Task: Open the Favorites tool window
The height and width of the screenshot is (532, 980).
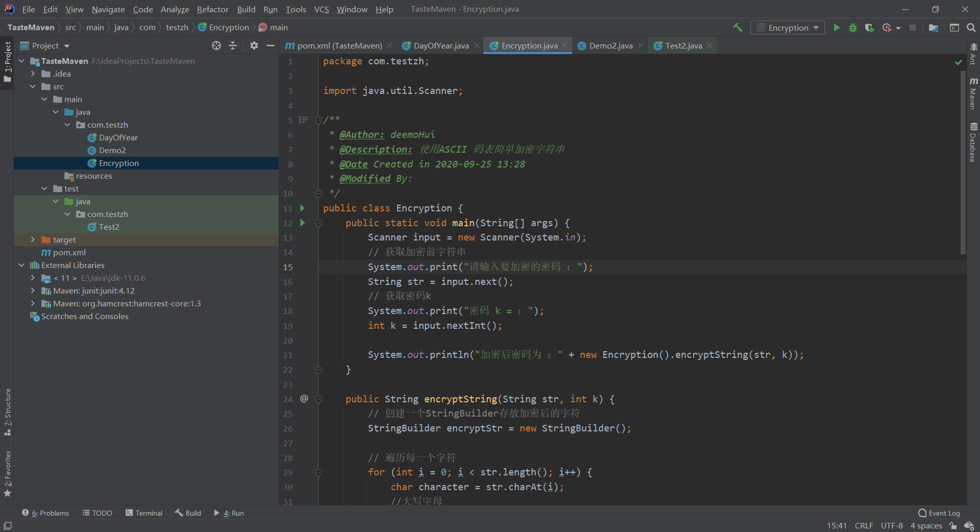Action: (x=7, y=473)
